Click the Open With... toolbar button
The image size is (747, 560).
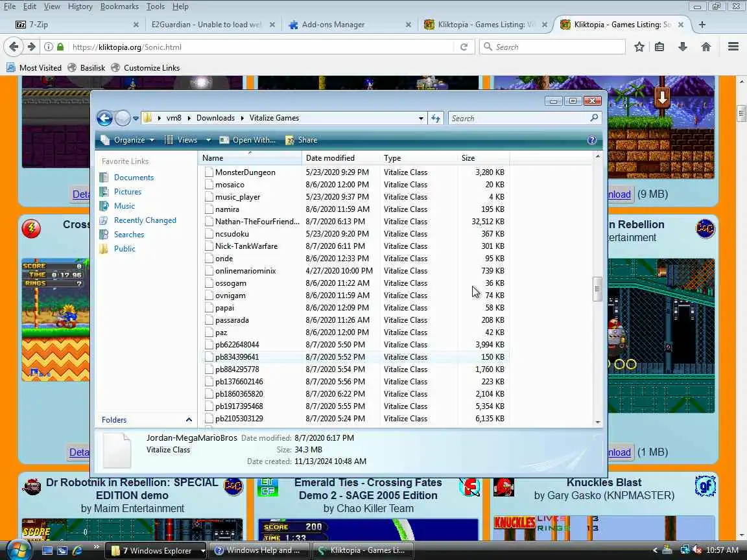[248, 140]
